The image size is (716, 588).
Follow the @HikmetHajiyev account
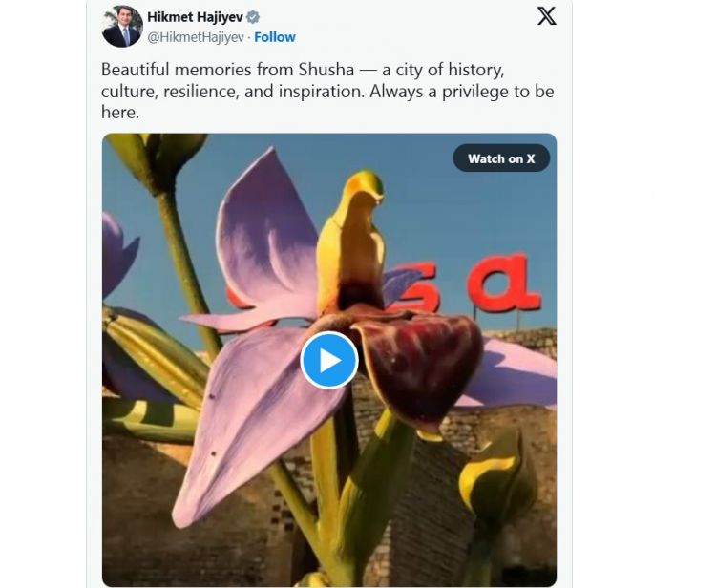tap(274, 37)
